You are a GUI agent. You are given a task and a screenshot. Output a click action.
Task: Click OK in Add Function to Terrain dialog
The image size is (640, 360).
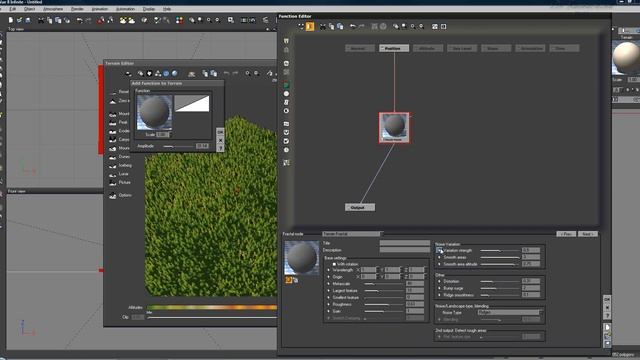pos(220,133)
